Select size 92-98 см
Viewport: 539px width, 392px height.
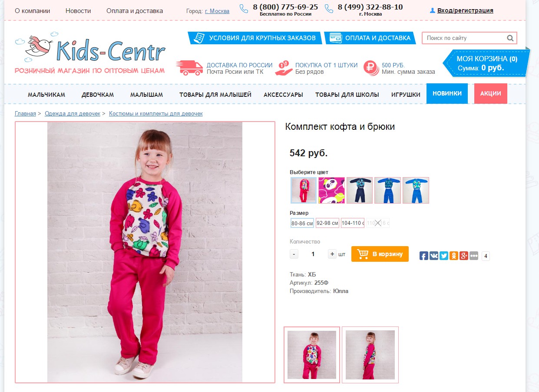pos(327,223)
